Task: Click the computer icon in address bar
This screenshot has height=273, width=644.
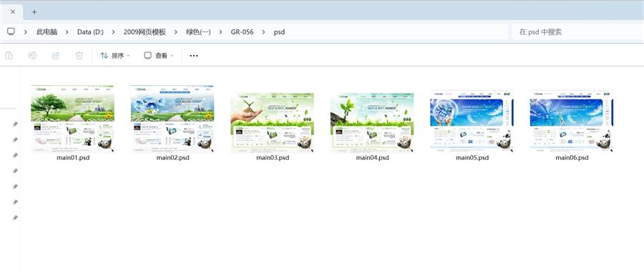Action: tap(11, 31)
